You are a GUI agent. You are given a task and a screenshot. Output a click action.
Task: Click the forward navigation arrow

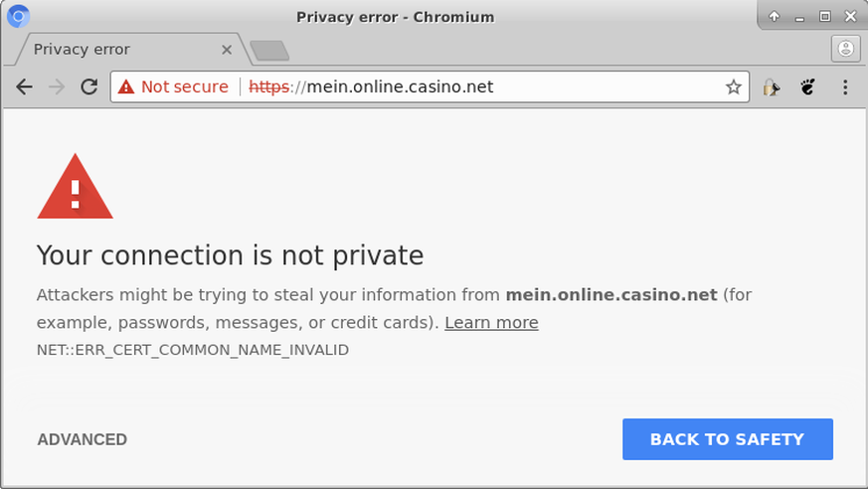click(x=57, y=87)
